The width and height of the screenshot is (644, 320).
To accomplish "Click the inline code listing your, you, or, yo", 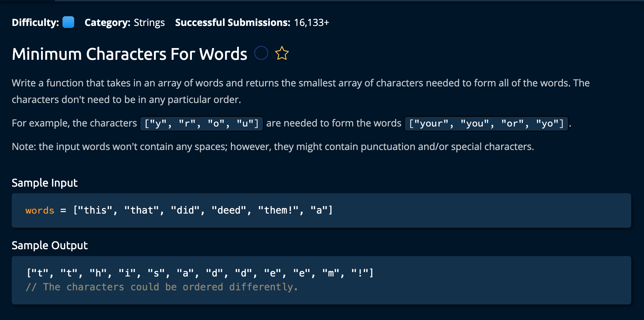I will pyautogui.click(x=486, y=123).
